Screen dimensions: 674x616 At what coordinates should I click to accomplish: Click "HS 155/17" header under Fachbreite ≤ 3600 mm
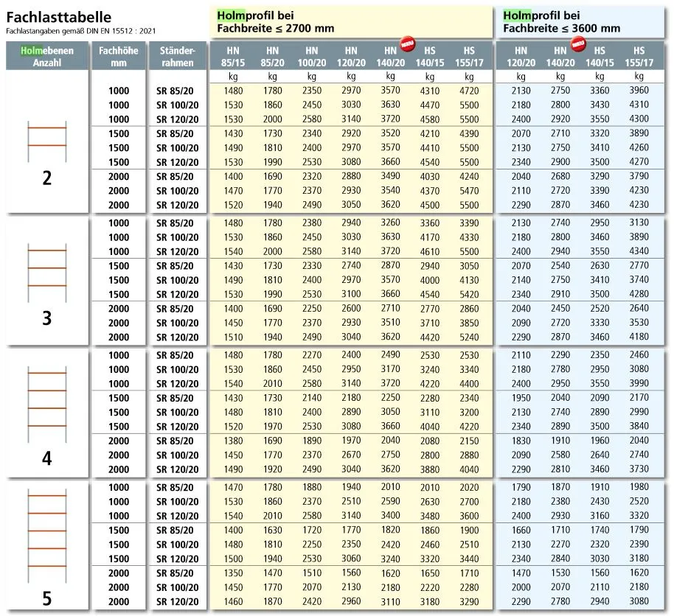(x=639, y=57)
